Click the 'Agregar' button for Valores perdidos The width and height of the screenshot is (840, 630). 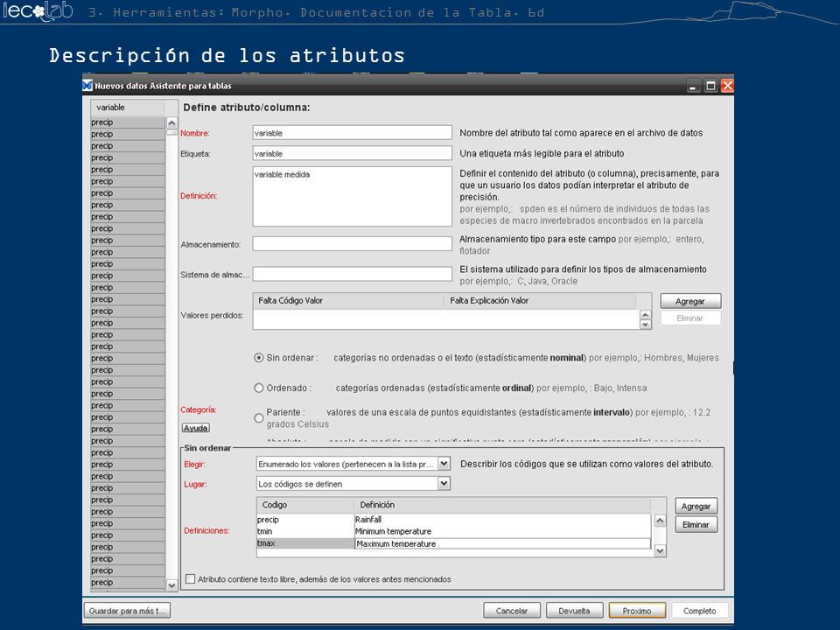coord(690,301)
